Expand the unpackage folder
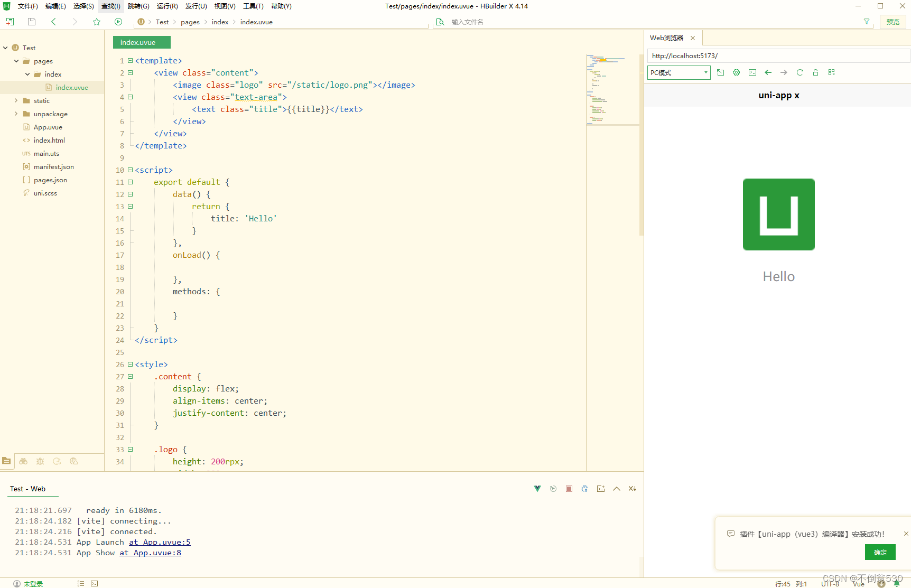 16,114
